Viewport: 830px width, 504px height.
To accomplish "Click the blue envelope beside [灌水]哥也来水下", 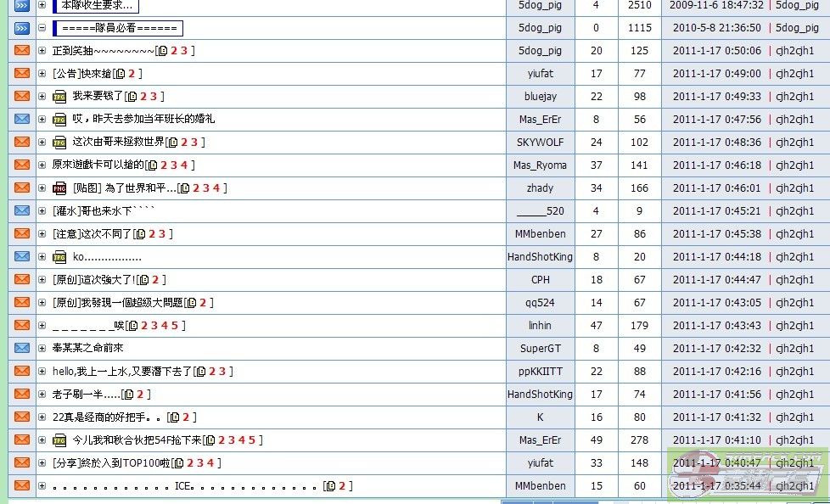I will (x=22, y=210).
